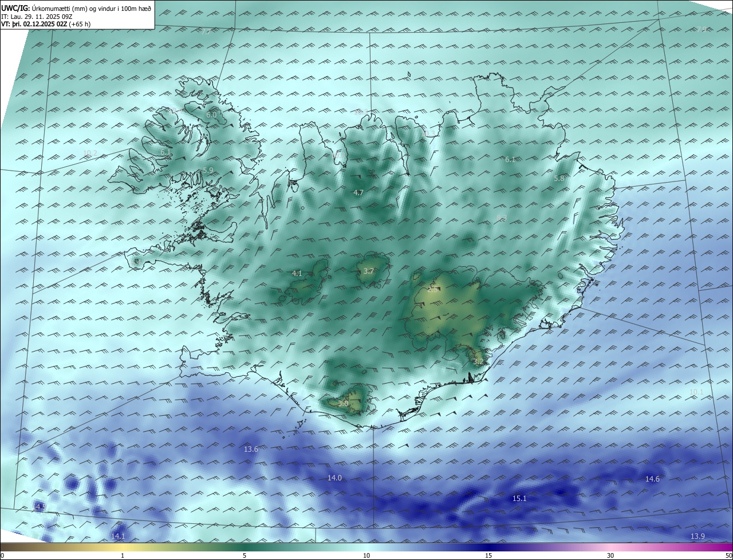
Task: Click the 14.0 value label on map
Action: pyautogui.click(x=334, y=478)
